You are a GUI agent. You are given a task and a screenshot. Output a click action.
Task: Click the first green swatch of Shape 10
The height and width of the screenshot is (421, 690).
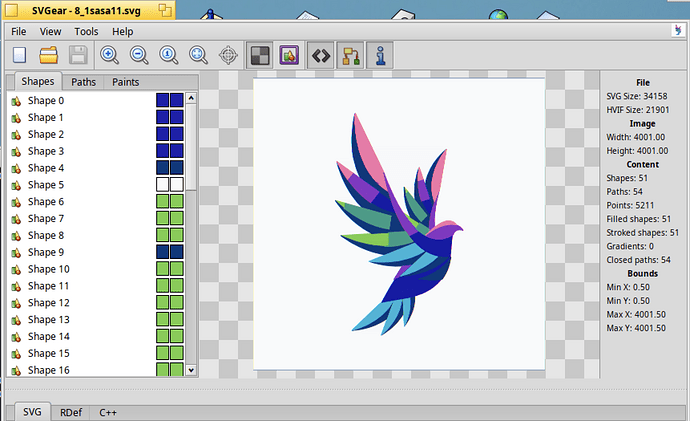click(x=163, y=269)
